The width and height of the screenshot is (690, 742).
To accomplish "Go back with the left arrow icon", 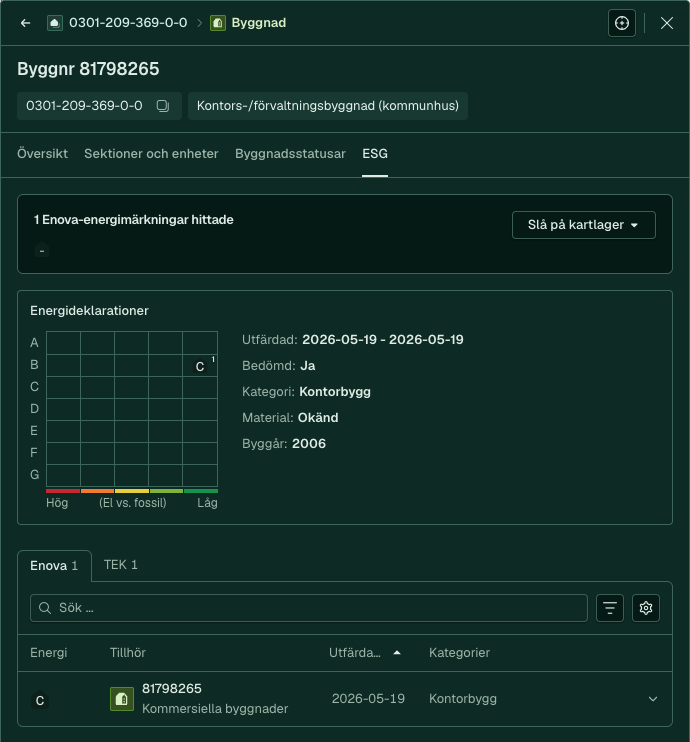I will point(26,23).
